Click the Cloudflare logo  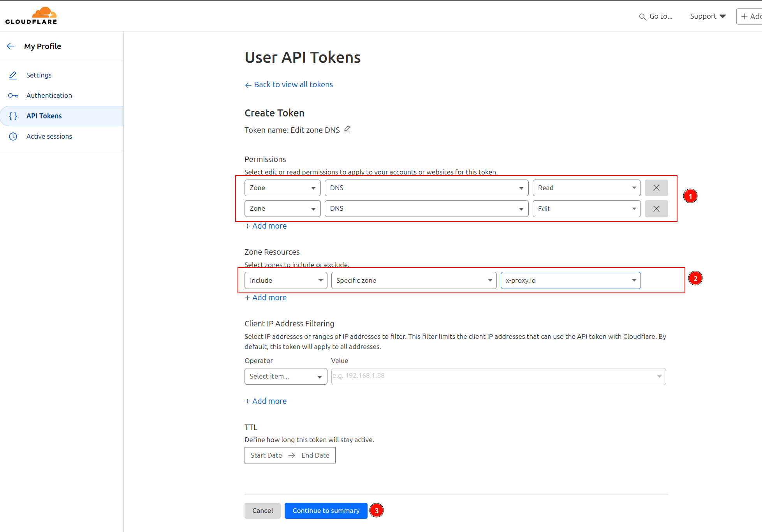[31, 16]
